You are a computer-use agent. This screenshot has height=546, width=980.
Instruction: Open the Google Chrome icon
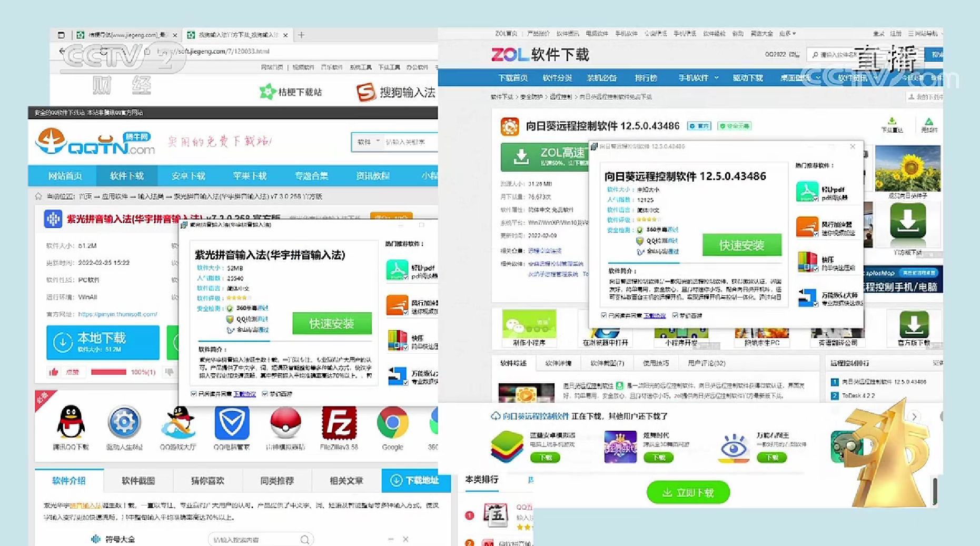pos(392,422)
